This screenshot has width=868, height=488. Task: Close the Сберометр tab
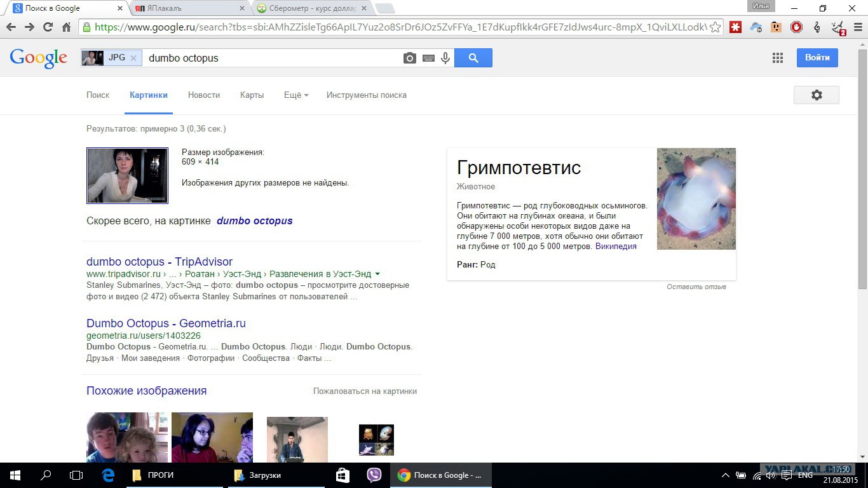pos(364,8)
